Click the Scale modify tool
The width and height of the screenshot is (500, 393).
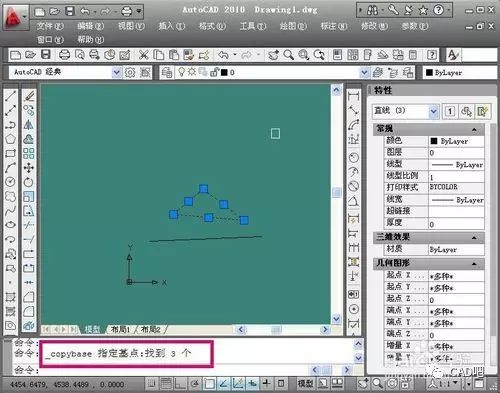tap(29, 196)
